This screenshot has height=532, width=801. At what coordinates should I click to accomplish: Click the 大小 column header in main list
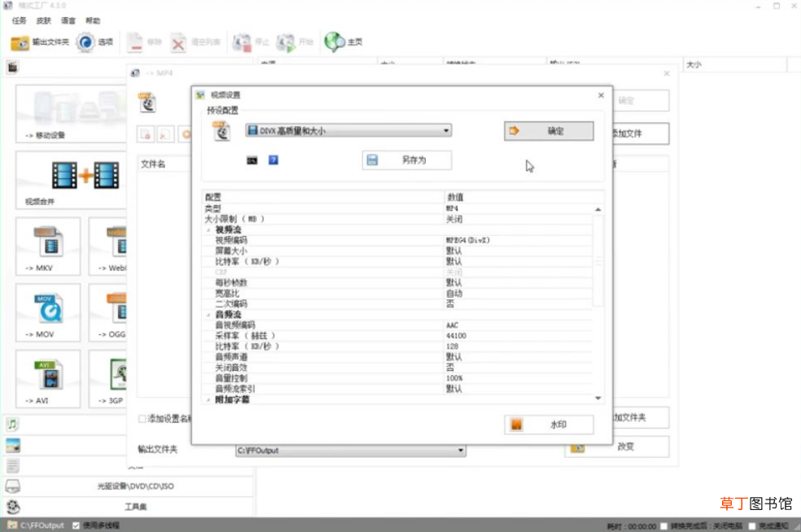coord(734,65)
